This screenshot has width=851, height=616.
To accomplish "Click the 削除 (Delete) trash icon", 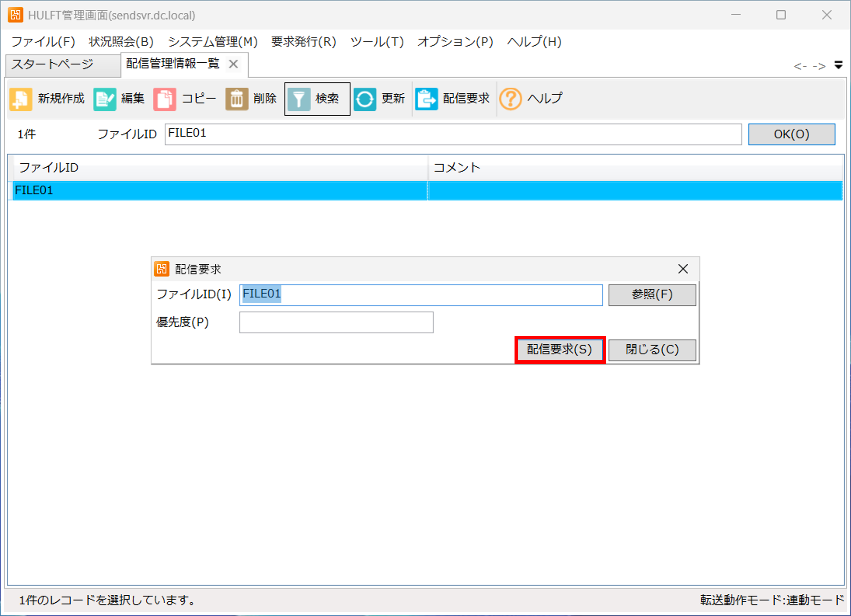I will tap(237, 99).
